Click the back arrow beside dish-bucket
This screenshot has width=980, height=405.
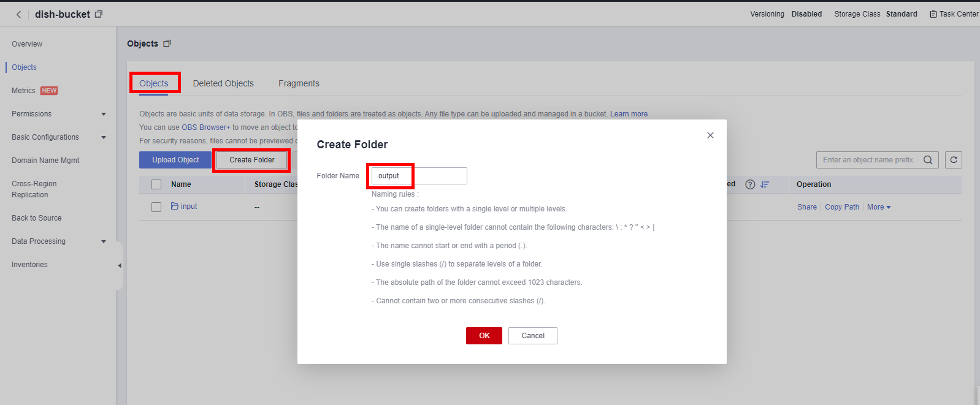click(19, 14)
